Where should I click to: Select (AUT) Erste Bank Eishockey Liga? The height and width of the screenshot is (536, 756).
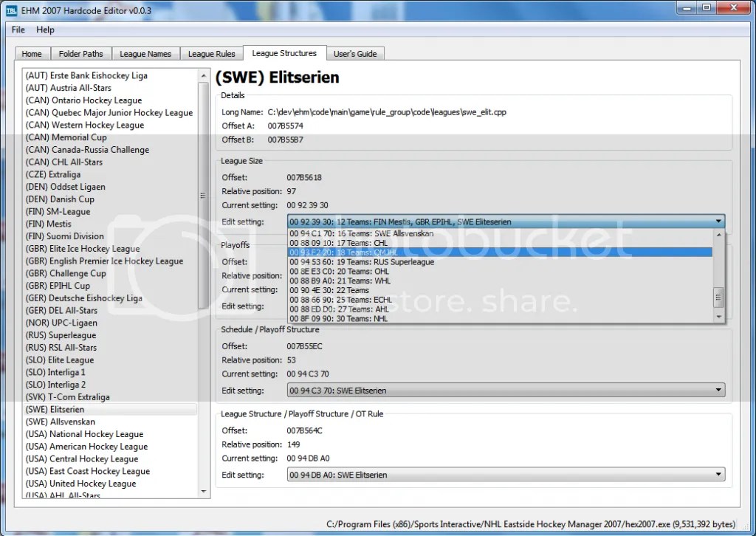pyautogui.click(x=111, y=76)
